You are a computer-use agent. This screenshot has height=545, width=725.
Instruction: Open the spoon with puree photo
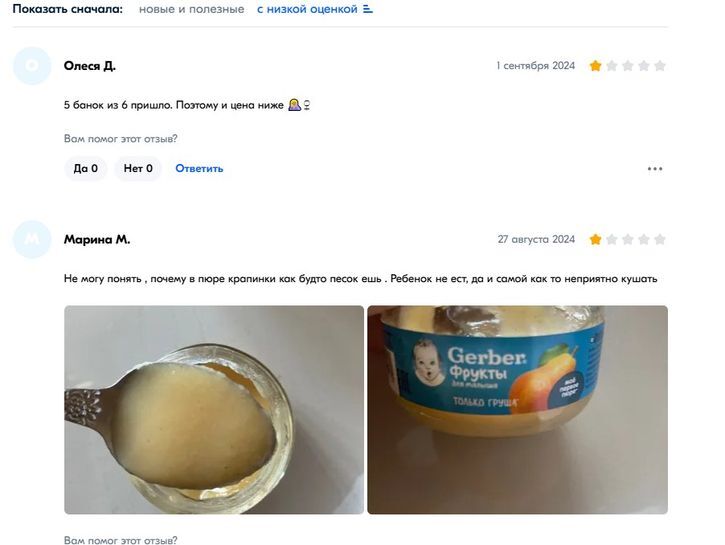pos(214,410)
